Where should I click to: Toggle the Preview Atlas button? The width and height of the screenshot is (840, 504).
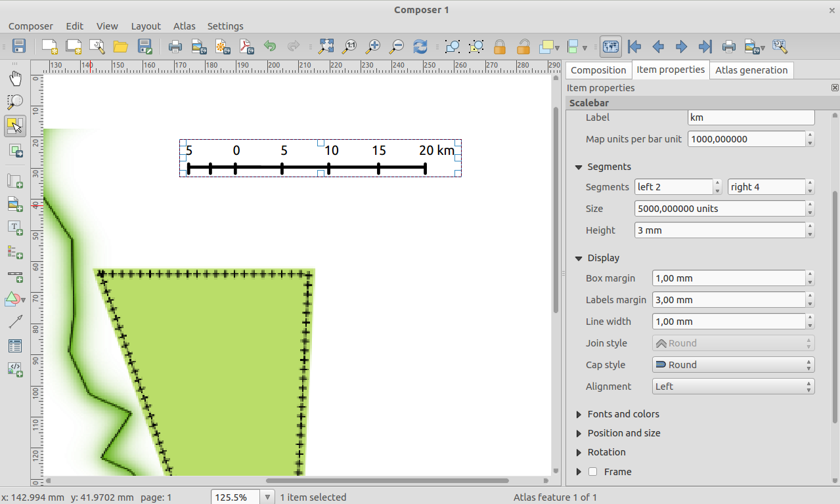pos(611,47)
